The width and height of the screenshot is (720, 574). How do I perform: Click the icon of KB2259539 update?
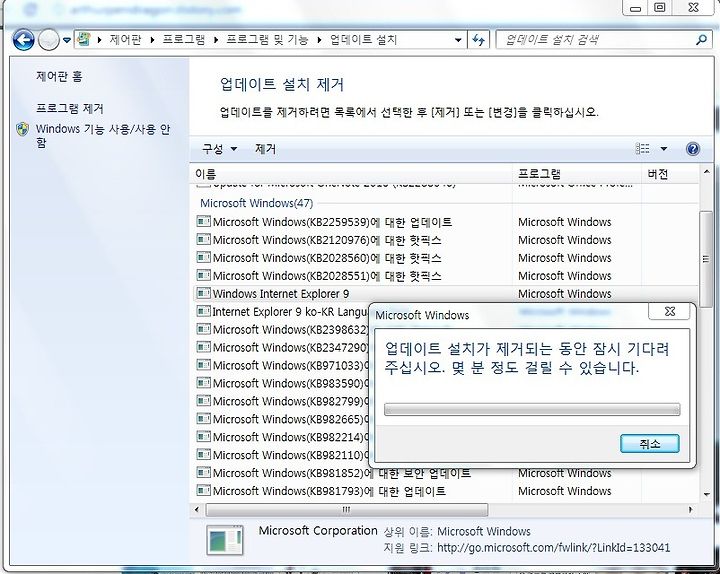click(203, 222)
